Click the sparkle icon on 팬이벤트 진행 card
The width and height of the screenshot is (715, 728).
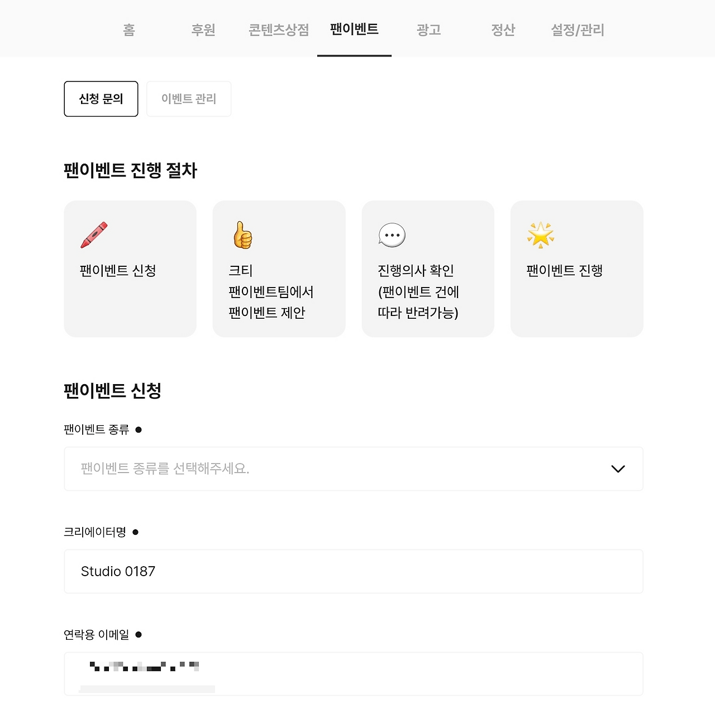coord(541,234)
